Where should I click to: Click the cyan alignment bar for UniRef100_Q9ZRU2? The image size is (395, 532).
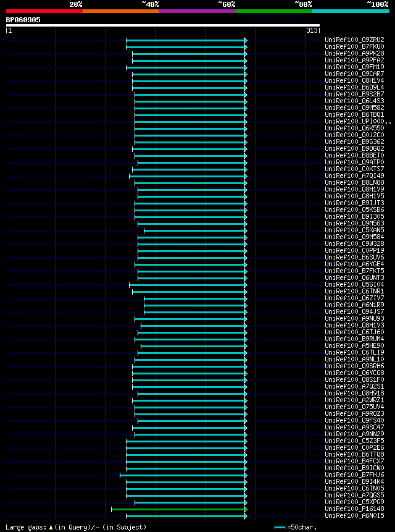(x=186, y=40)
